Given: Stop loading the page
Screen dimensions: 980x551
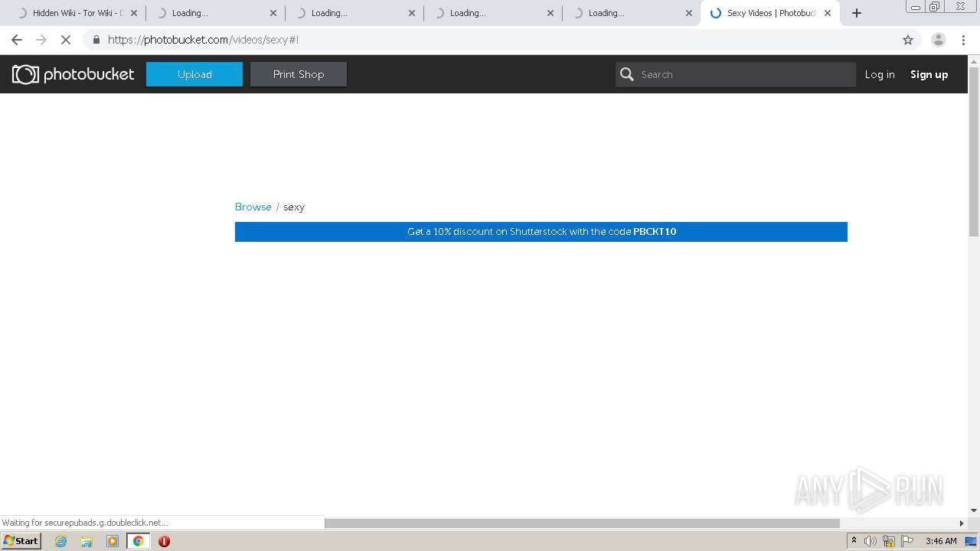Looking at the screenshot, I should pyautogui.click(x=66, y=40).
